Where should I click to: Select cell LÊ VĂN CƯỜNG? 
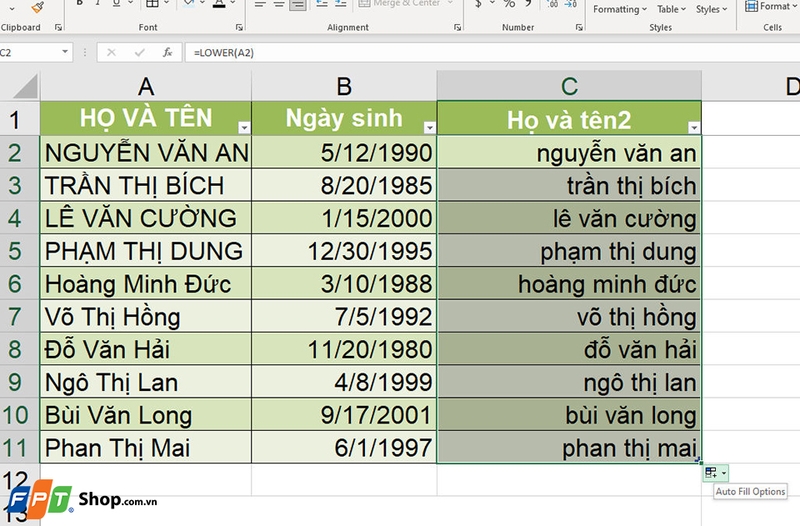click(x=146, y=218)
